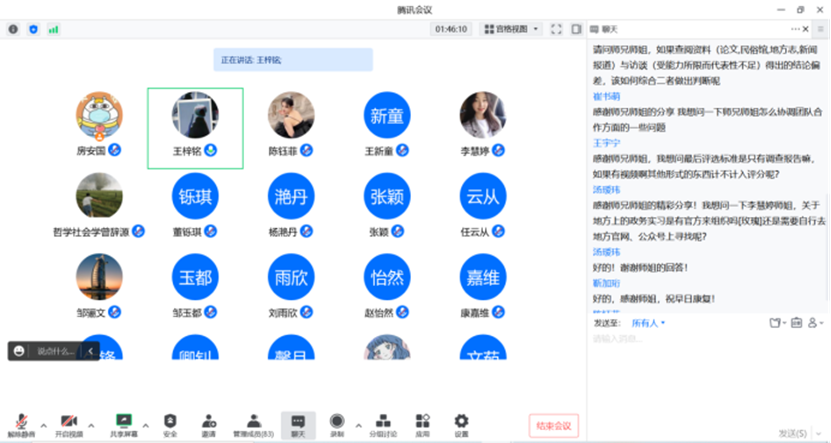Open Breakout Rooms (分组讨论) icon
Screen dimensions: 831x443
pos(381,425)
